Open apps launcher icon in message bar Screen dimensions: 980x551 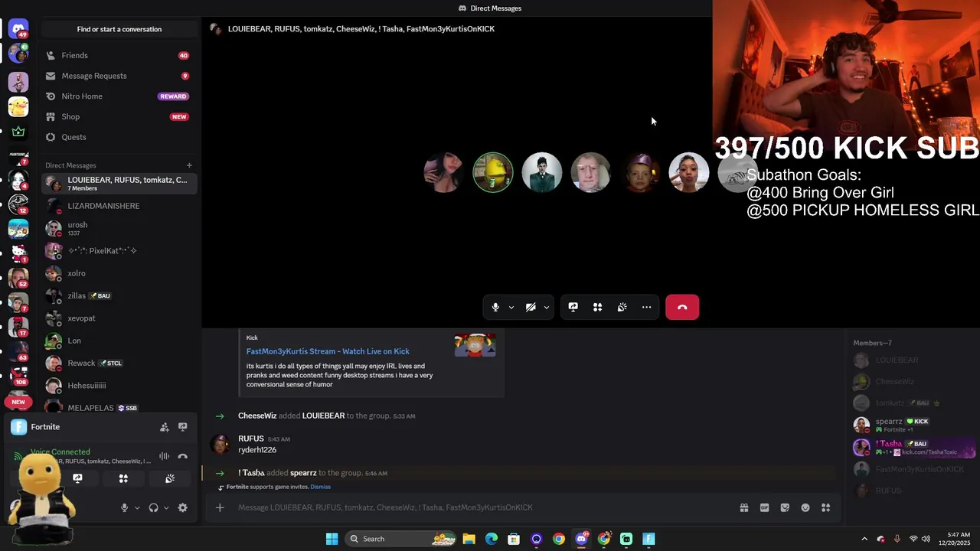coord(825,507)
